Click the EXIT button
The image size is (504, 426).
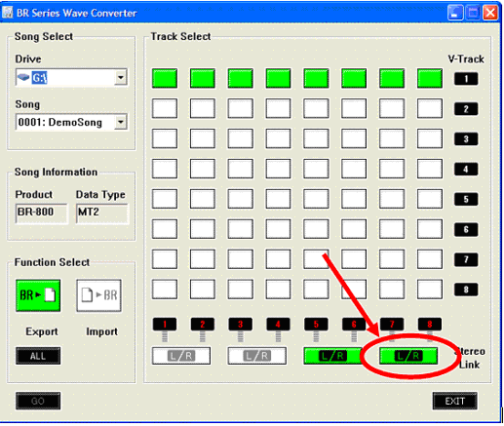[455, 401]
